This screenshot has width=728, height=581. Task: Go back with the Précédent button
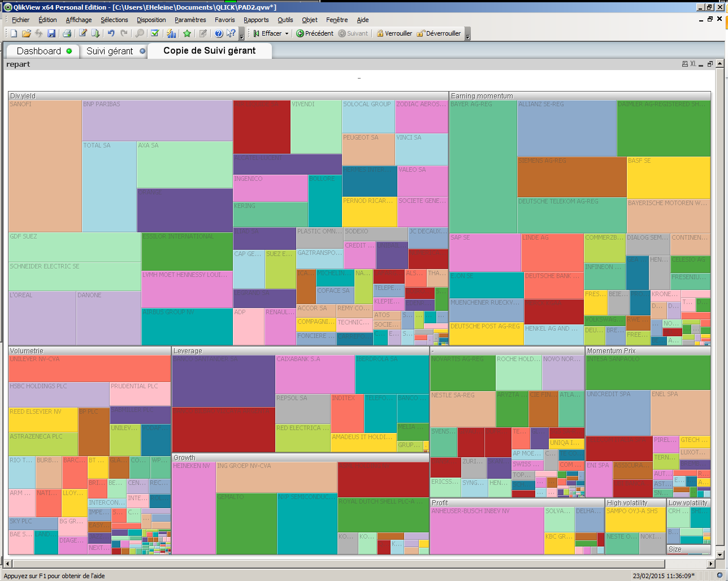tap(315, 33)
